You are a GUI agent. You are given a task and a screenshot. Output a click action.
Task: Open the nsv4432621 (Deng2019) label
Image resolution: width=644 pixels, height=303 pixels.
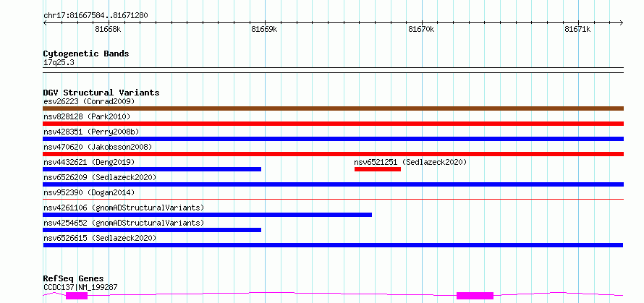point(89,162)
